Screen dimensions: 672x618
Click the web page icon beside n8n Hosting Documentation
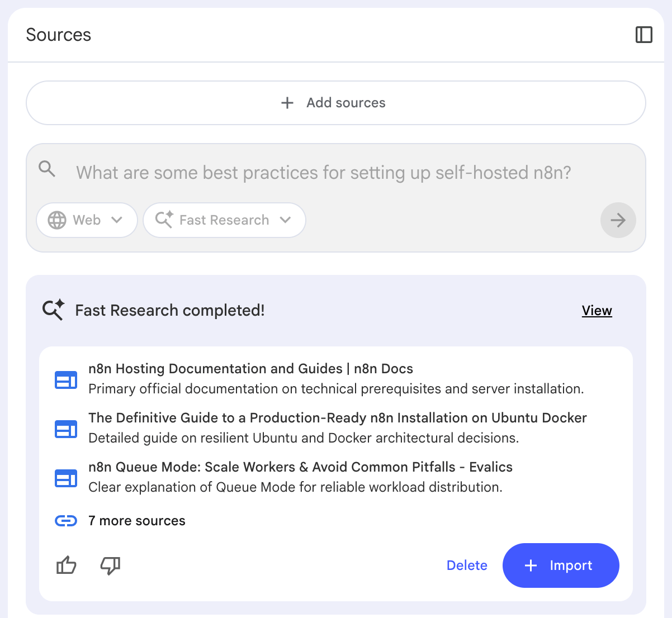pyautogui.click(x=66, y=380)
